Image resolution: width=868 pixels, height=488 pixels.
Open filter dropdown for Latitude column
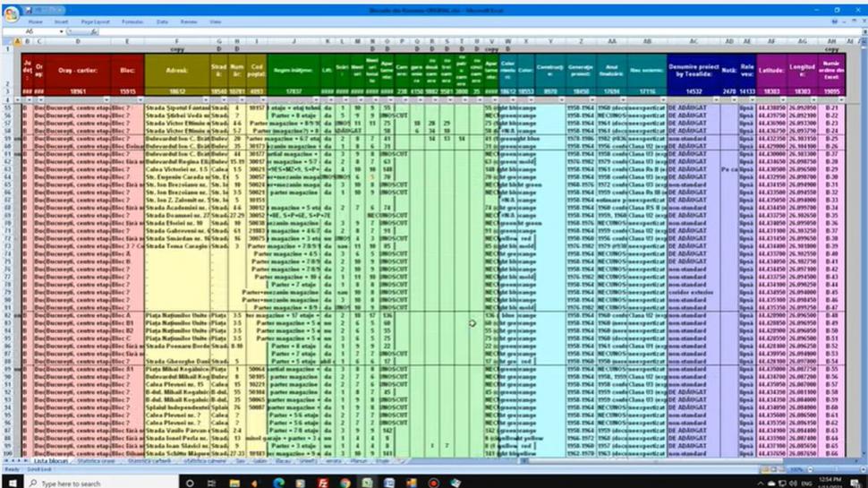tap(782, 99)
